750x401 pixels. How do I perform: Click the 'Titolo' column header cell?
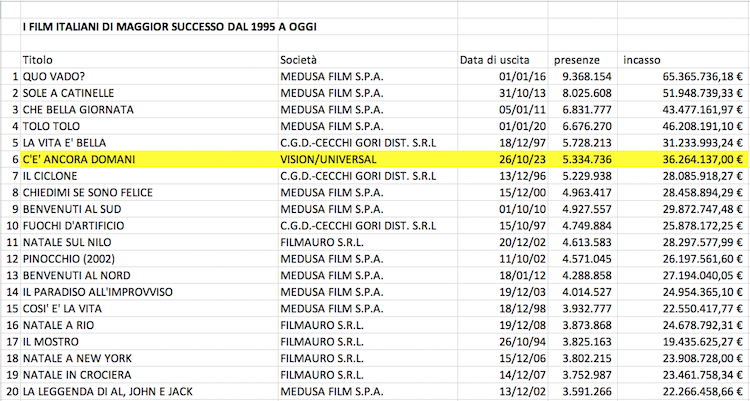pos(149,60)
